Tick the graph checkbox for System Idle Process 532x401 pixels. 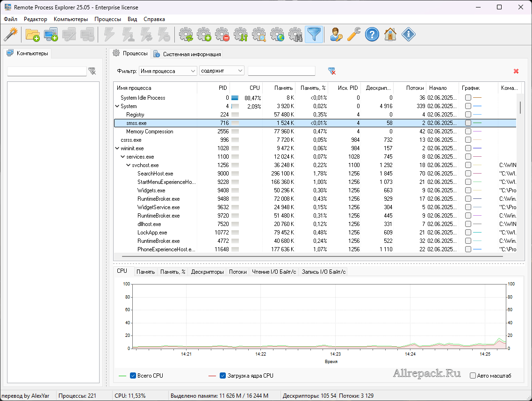[x=468, y=97]
